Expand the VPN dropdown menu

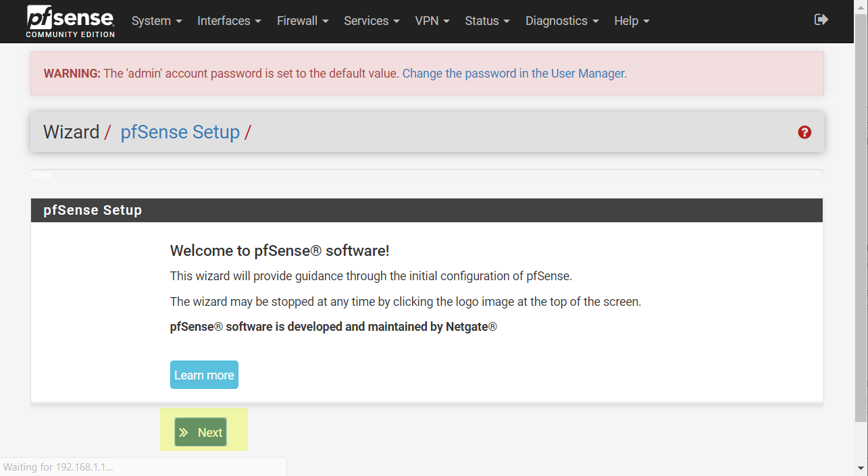tap(432, 21)
